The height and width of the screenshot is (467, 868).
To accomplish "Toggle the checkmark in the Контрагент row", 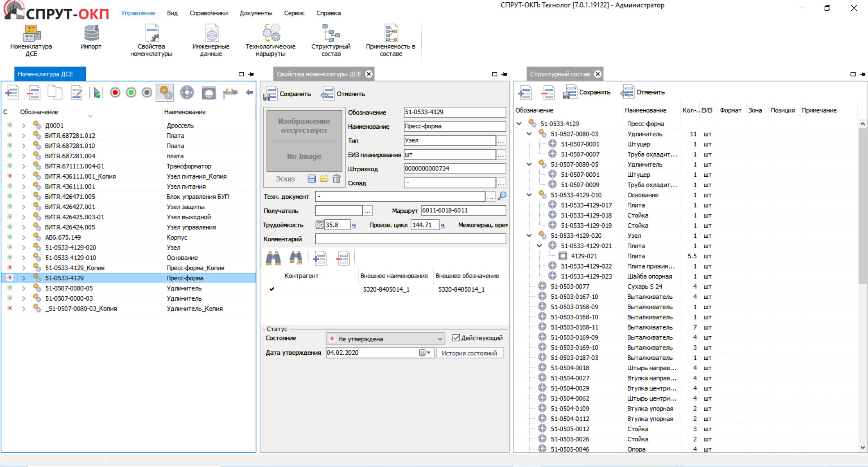I will tap(272, 289).
